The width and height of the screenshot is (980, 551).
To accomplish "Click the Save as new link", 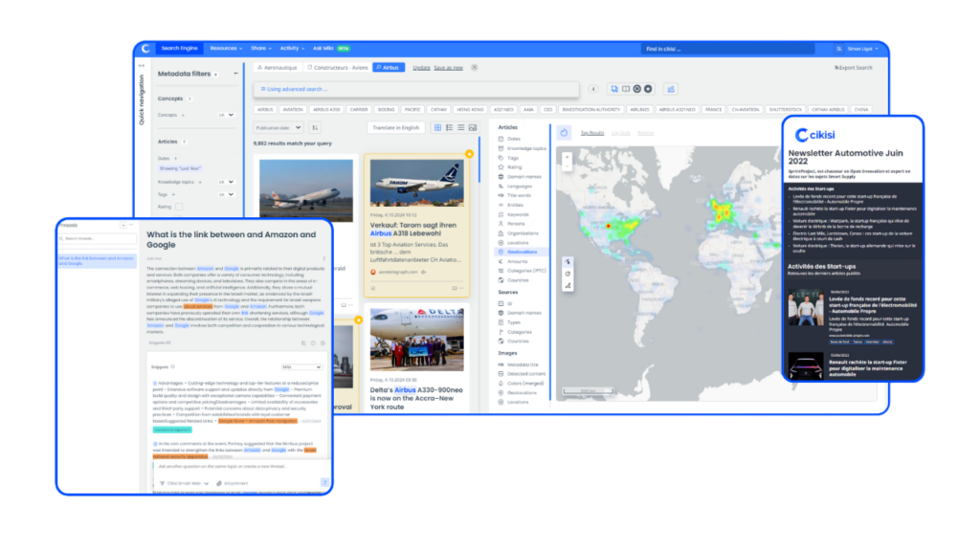I will pyautogui.click(x=448, y=68).
